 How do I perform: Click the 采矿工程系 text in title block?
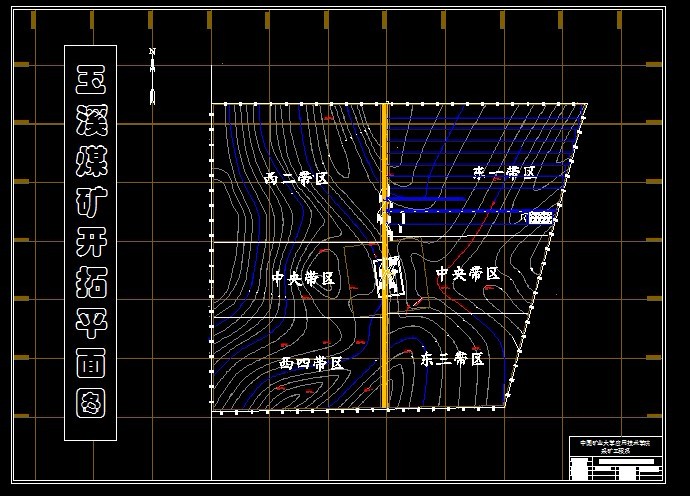615,451
